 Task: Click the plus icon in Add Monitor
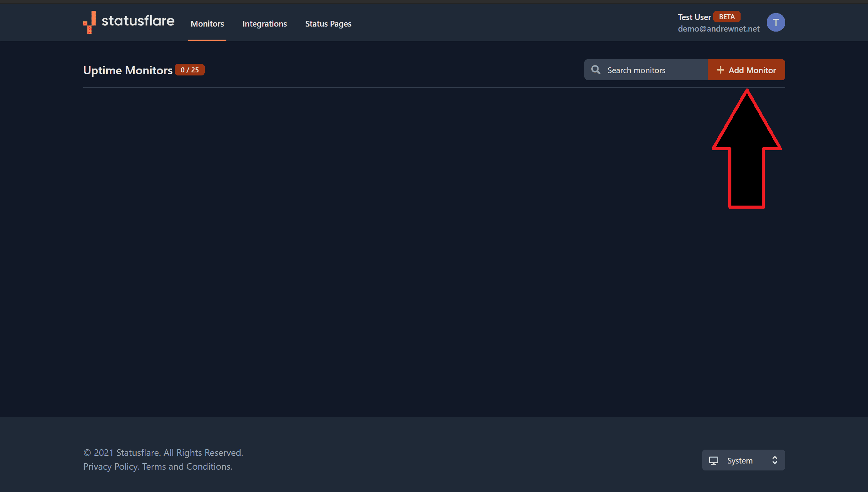[720, 70]
